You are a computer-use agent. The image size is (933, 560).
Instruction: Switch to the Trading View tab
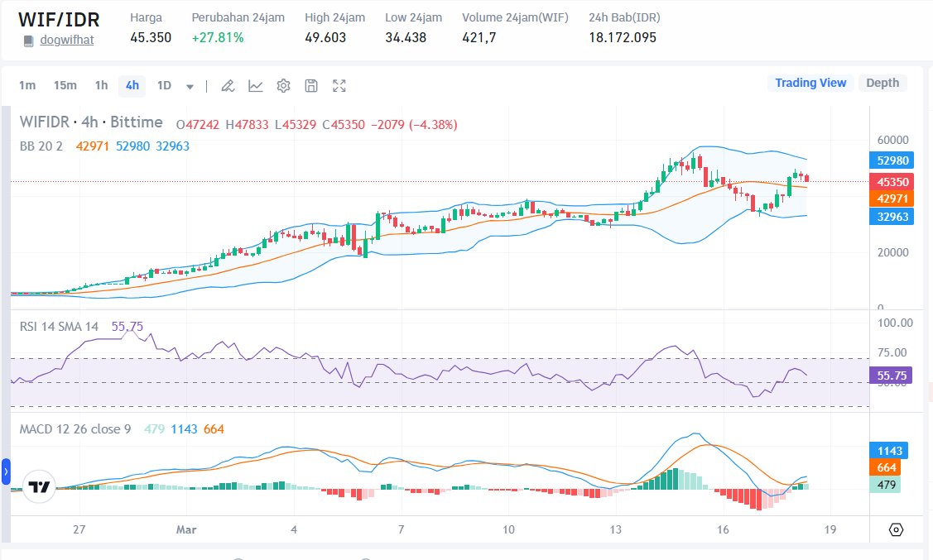click(x=810, y=83)
